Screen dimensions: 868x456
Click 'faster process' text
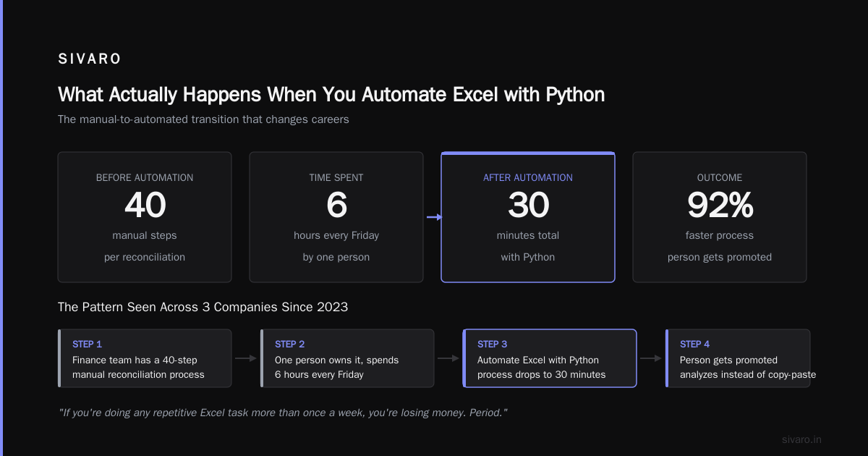(x=720, y=235)
